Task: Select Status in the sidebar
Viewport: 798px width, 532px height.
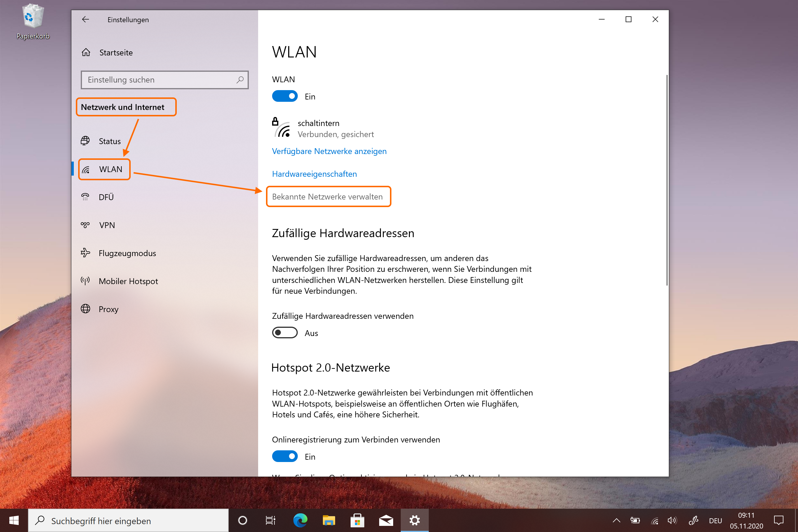Action: [x=109, y=141]
